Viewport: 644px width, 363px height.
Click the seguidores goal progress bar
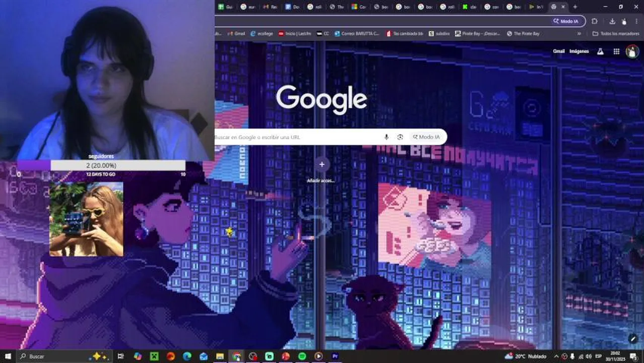tap(101, 165)
